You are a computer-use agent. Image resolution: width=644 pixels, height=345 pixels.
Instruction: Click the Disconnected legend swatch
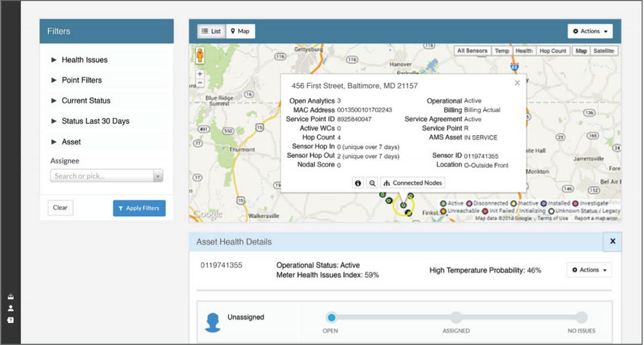click(469, 204)
